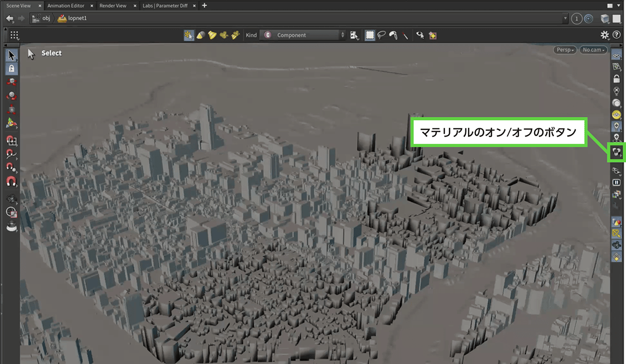Viewport: 626px width, 364px height.
Task: Choose the lasso picking mode
Action: (x=382, y=35)
